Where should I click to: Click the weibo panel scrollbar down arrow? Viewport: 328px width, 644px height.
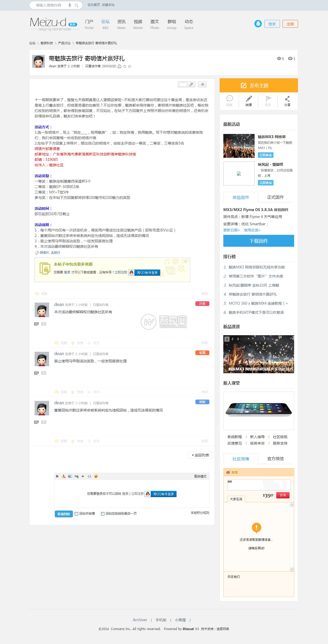pos(292,569)
